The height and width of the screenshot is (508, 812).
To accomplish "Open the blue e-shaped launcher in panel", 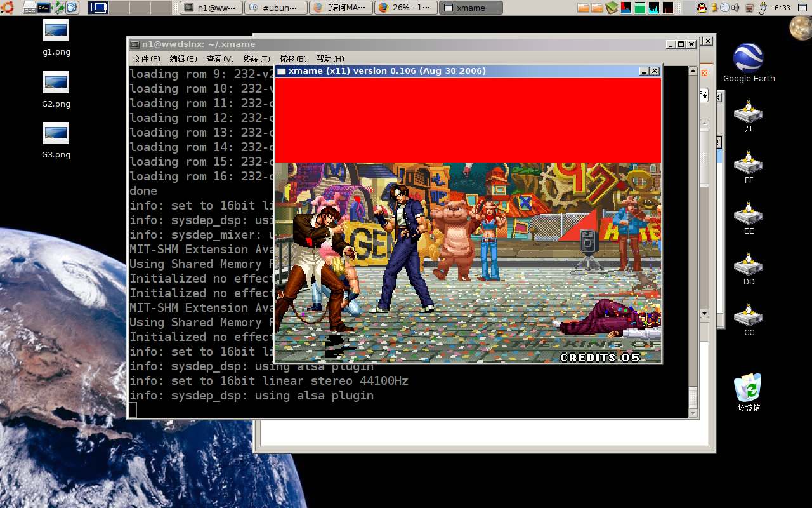I will 72,8.
